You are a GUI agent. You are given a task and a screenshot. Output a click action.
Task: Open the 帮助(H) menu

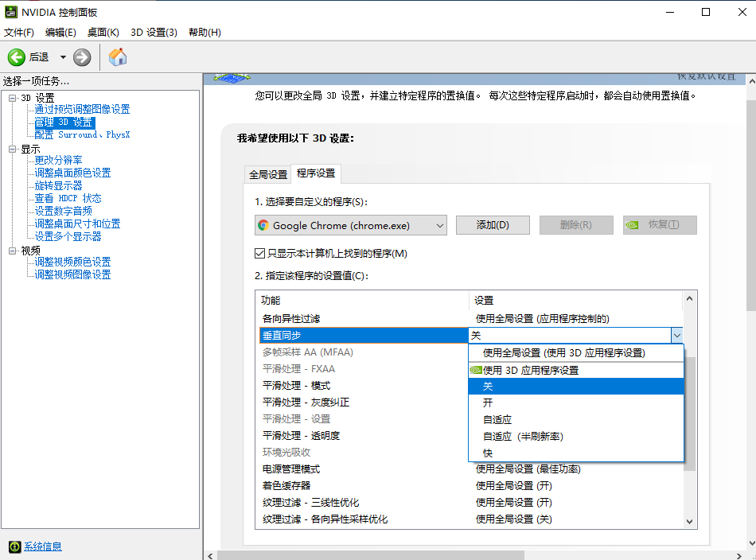[205, 32]
